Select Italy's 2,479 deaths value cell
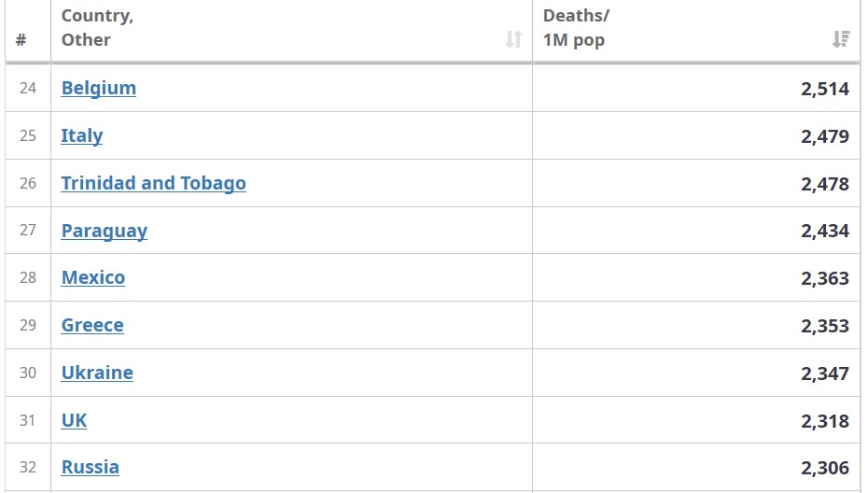This screenshot has height=493, width=868. click(696, 135)
